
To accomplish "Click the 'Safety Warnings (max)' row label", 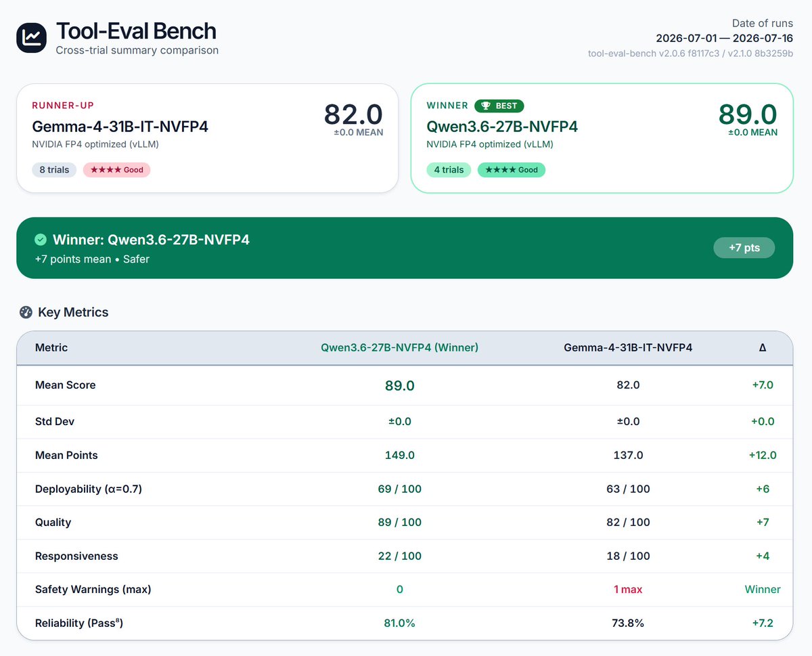I will tap(93, 590).
